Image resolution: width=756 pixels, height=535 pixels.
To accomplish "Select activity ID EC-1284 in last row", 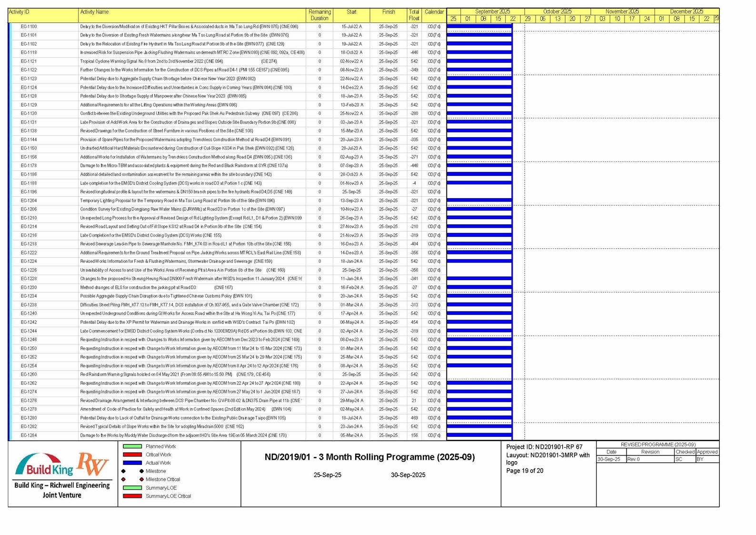I will [29, 435].
